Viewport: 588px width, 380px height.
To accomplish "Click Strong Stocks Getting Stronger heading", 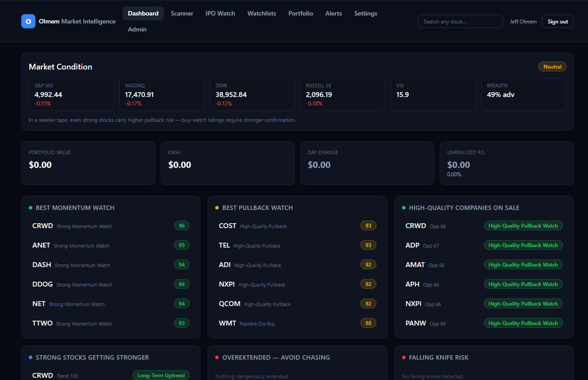I will coord(93,357).
